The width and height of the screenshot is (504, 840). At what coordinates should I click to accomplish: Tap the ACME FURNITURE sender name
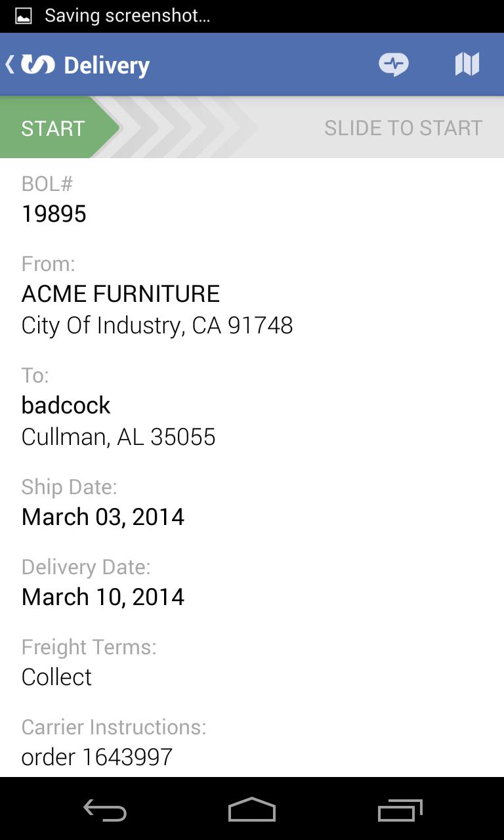[121, 294]
